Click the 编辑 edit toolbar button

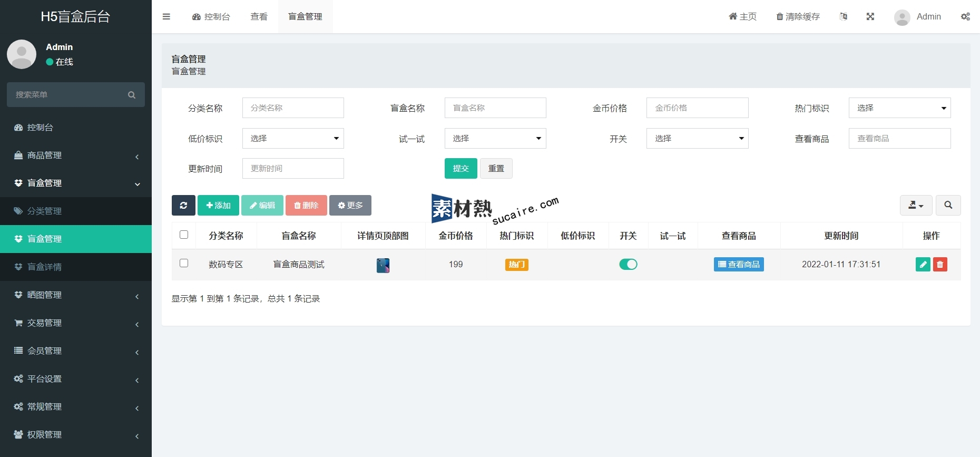click(262, 205)
